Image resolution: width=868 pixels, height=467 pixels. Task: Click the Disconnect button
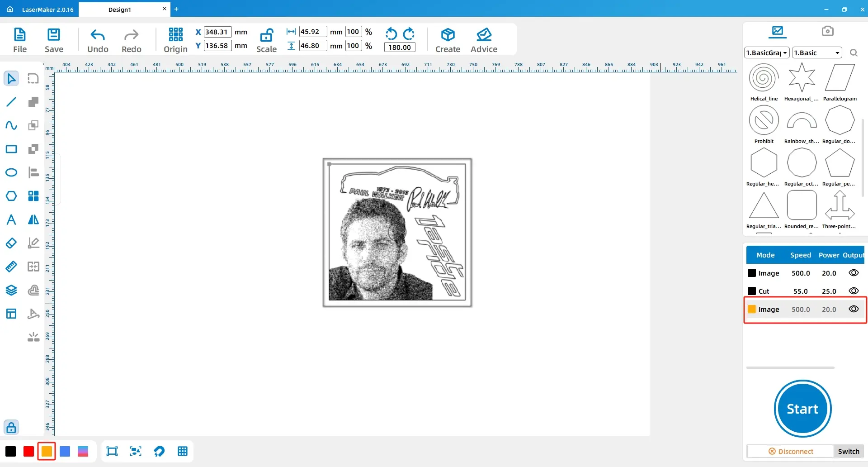(790, 451)
